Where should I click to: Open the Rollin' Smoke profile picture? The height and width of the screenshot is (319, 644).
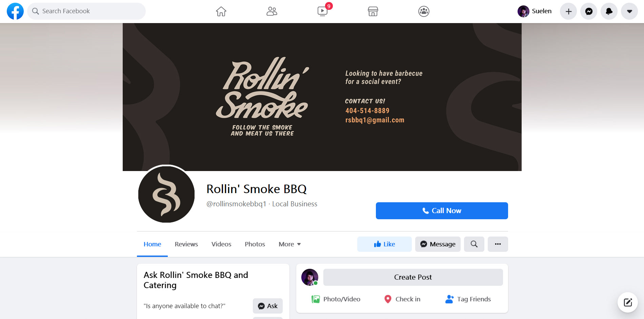point(166,194)
